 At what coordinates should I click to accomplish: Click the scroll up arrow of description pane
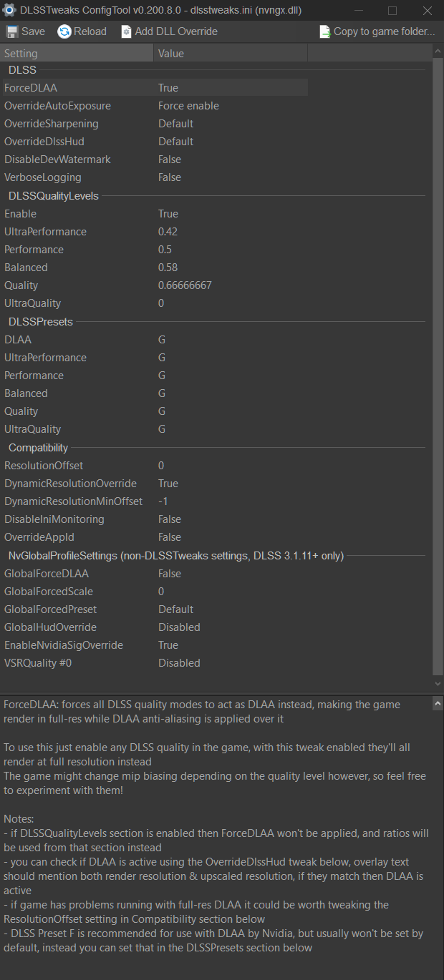tap(438, 704)
